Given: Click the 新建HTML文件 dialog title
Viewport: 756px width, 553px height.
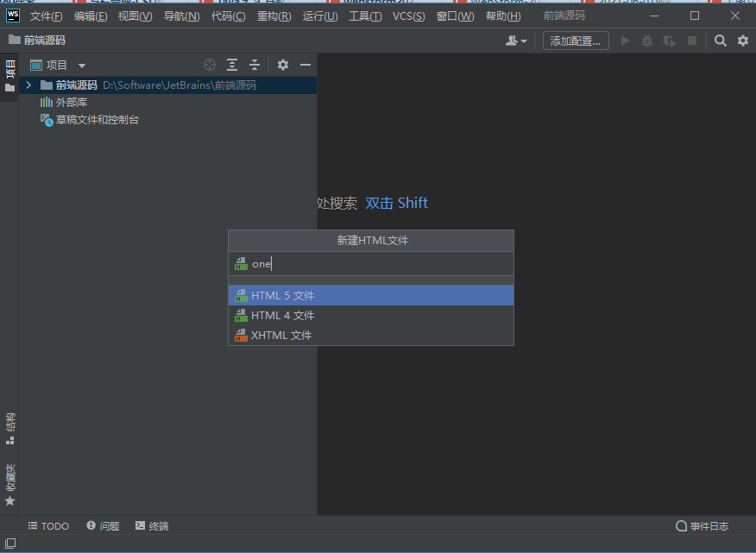Looking at the screenshot, I should click(372, 240).
